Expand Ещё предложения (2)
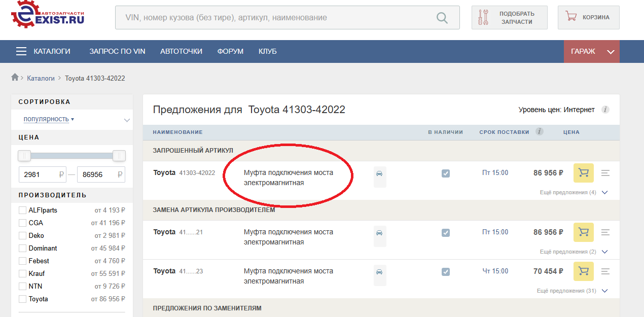Image resolution: width=644 pixels, height=317 pixels. coord(574,252)
